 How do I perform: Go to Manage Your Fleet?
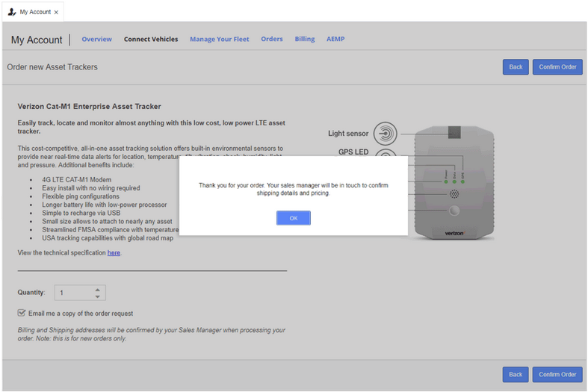pos(220,39)
